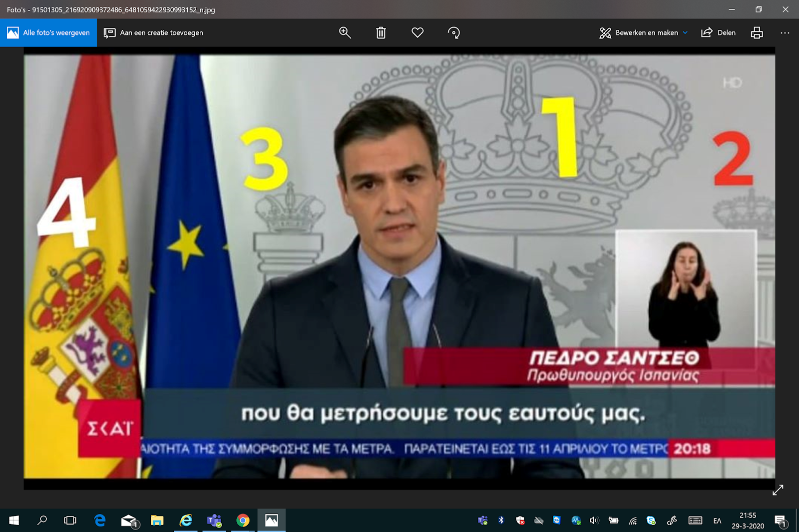Enter fullscreen with the diagonal arrows icon
This screenshot has height=532, width=799.
[x=778, y=490]
